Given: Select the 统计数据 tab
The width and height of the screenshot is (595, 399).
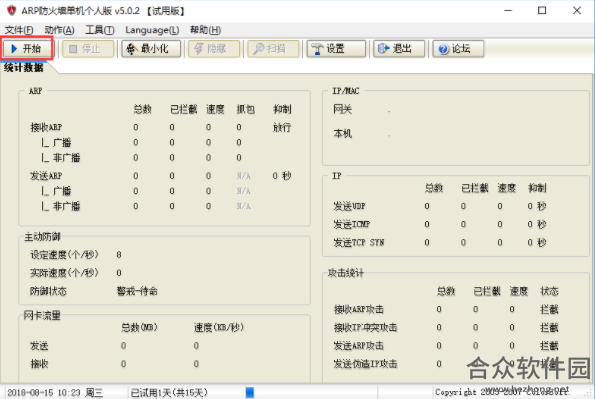Looking at the screenshot, I should click(24, 68).
